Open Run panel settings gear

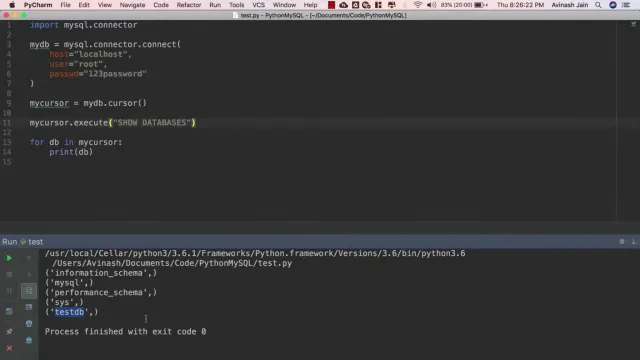622,242
